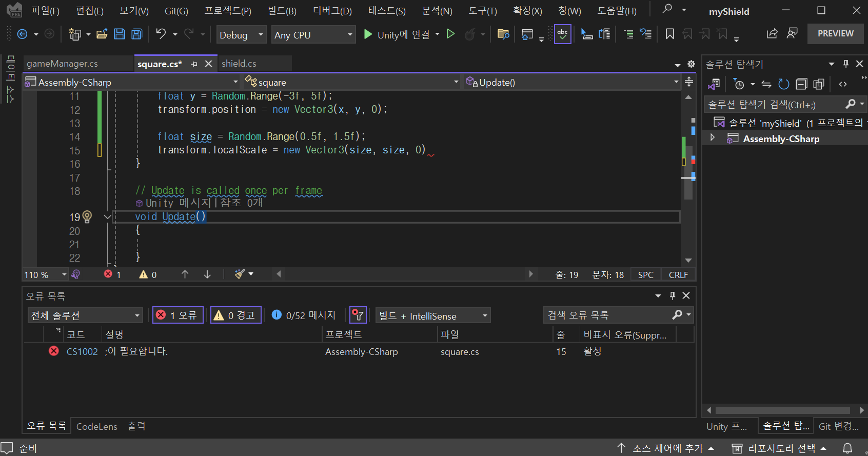Toggle the 0 경고 warnings filter
The width and height of the screenshot is (868, 456).
tap(236, 315)
